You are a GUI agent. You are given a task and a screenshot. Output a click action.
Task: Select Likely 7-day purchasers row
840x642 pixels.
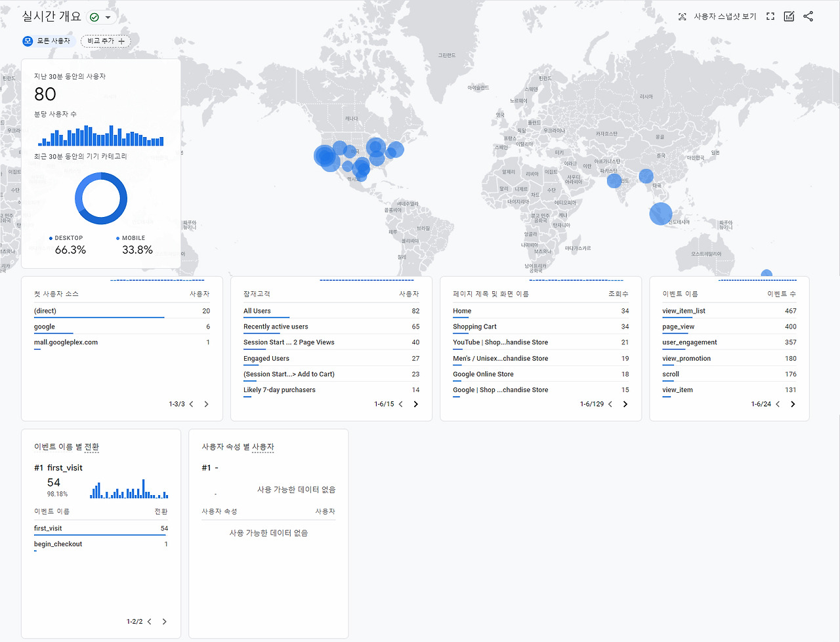(331, 390)
